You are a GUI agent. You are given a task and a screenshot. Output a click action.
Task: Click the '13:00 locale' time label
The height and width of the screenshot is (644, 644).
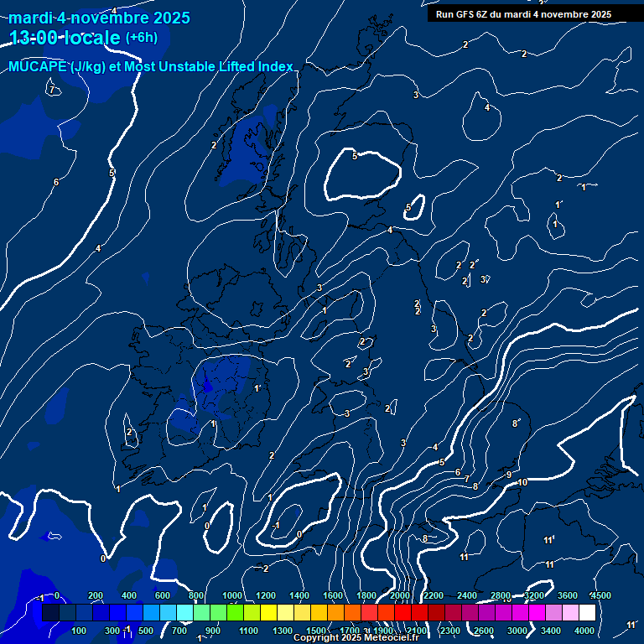(x=65, y=38)
